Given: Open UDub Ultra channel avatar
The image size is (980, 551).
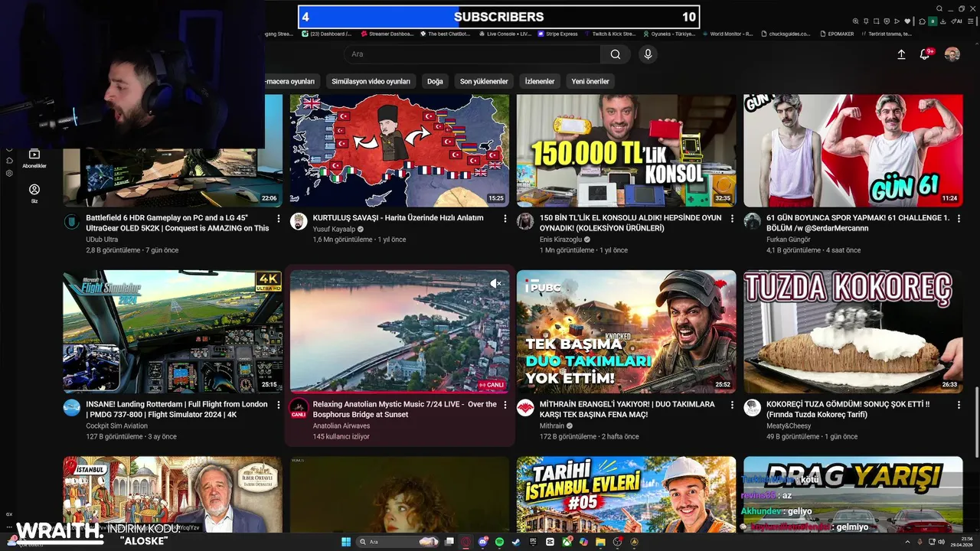Looking at the screenshot, I should (x=71, y=222).
